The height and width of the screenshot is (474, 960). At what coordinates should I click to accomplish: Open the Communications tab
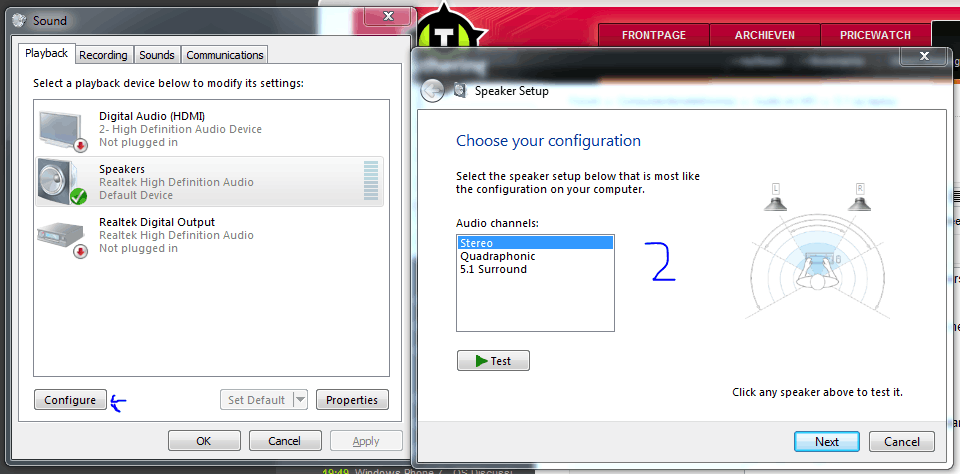click(225, 55)
